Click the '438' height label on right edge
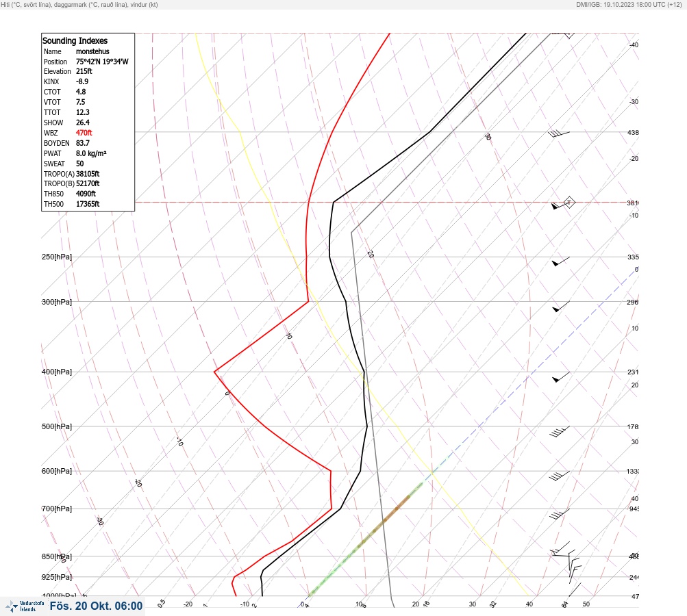 633,132
